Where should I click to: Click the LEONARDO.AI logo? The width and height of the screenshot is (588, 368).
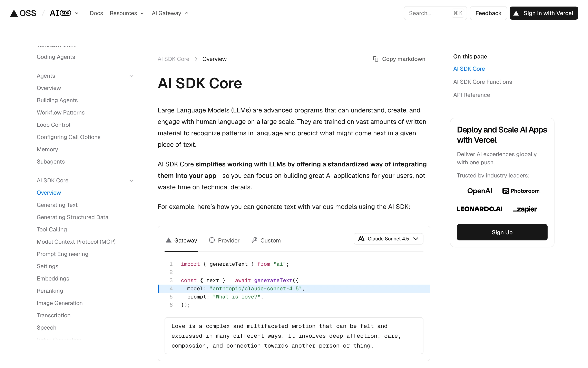[479, 209]
